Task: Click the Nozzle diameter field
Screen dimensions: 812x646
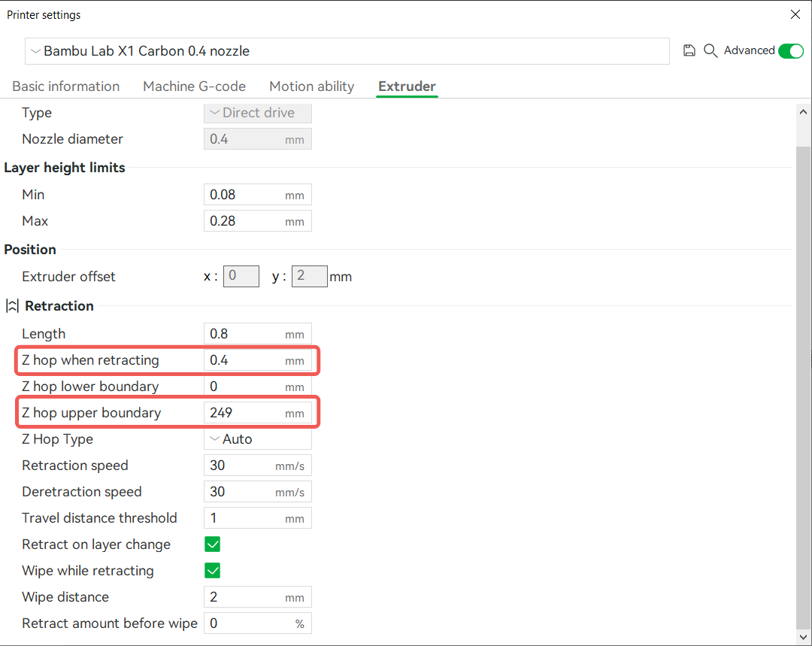Action: point(257,139)
